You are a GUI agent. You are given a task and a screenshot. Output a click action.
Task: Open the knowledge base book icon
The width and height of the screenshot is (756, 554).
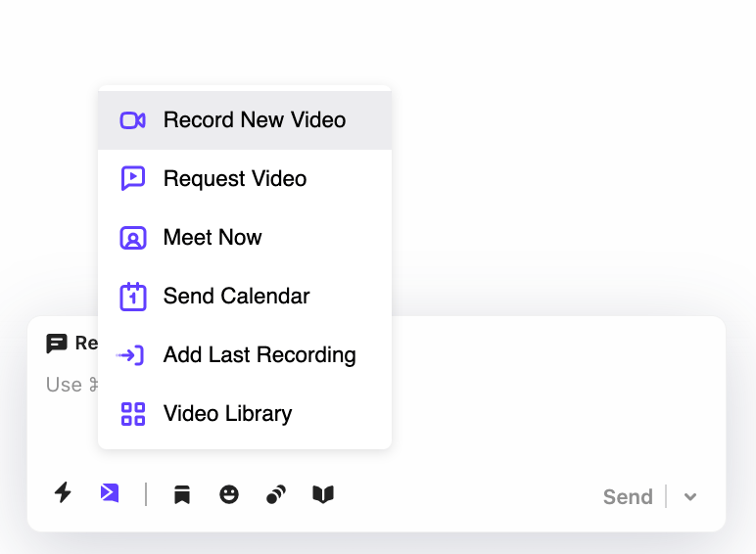point(323,494)
